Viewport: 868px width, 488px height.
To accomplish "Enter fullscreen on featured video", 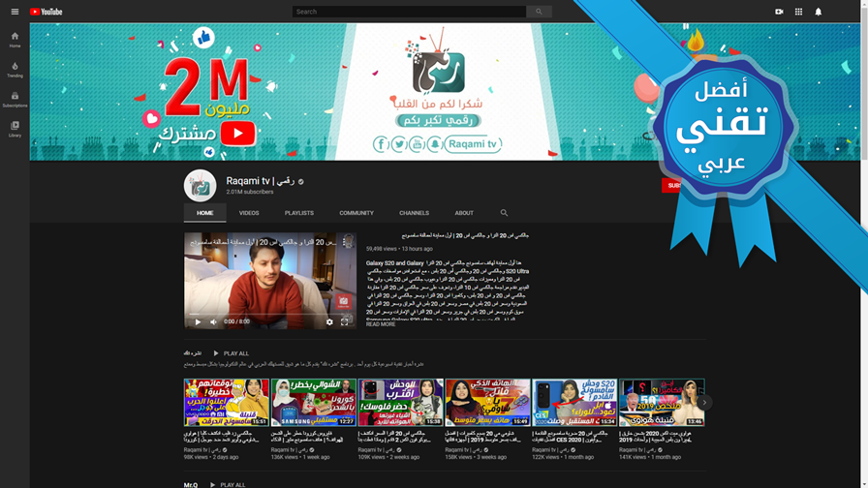I will pos(344,321).
